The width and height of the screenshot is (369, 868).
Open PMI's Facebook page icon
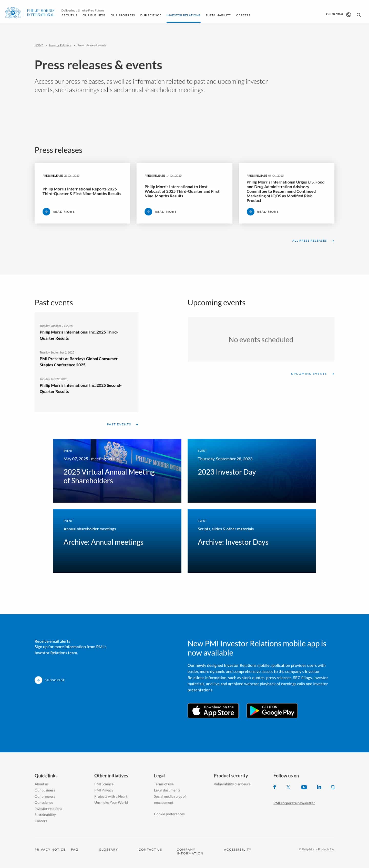point(274,787)
